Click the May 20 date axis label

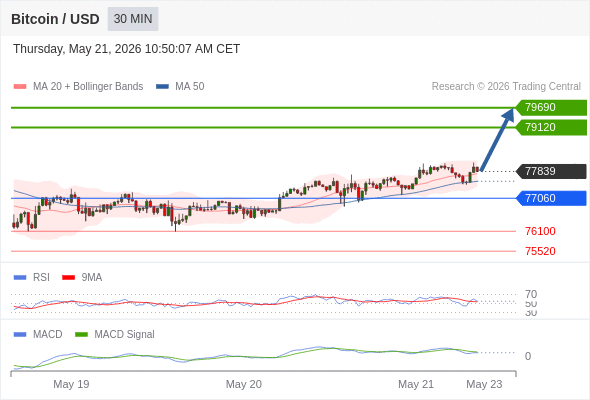click(243, 384)
